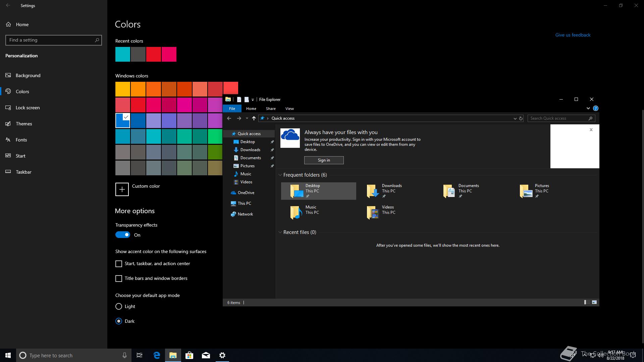Open Task View on taskbar
Screen dimensions: 644x362
coord(140,355)
